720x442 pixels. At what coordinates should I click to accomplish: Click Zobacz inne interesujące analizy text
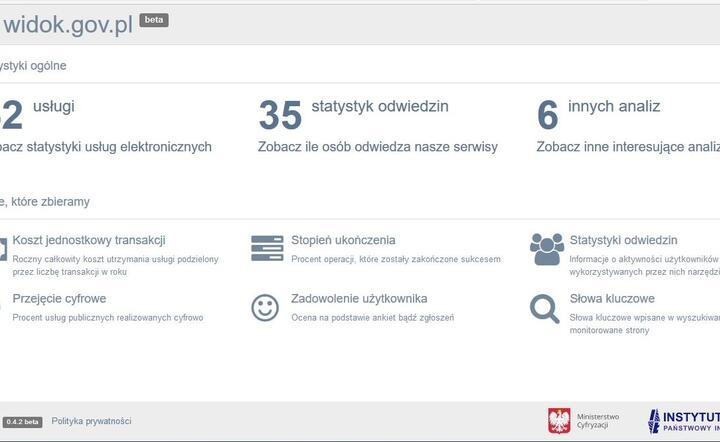click(x=628, y=147)
